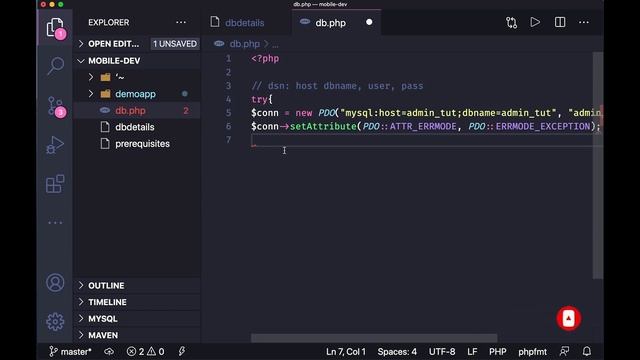Click the comment "// dsn: host dbname, user, pass"
640x360 pixels.
[x=337, y=86]
